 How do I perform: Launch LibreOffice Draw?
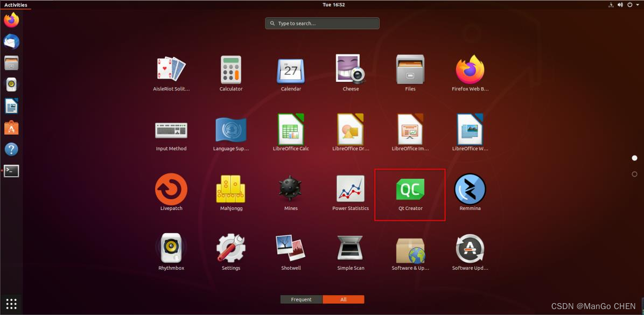[x=351, y=129]
